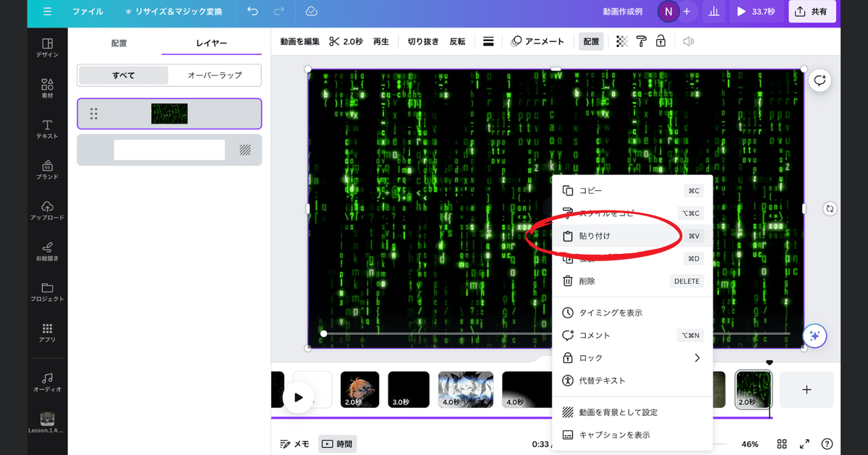Redo the last action
This screenshot has width=868, height=455.
[x=279, y=12]
